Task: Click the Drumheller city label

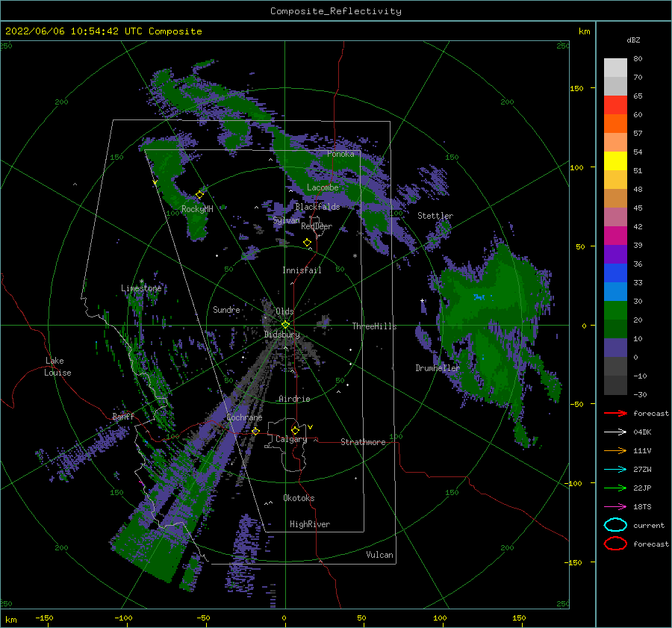Action: [x=437, y=368]
